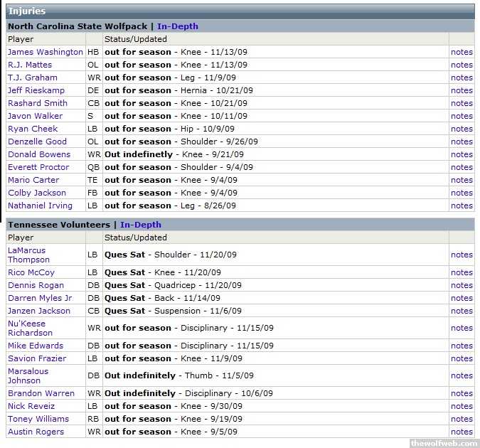The image size is (480, 448).
Task: Open notes for Janzen Jackson
Action: point(461,311)
